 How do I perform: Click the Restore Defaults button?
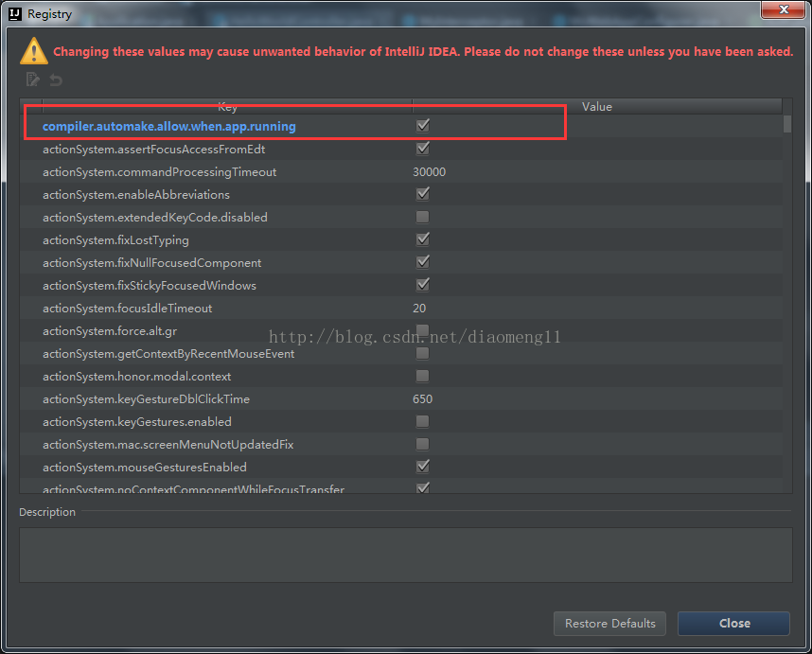tap(609, 624)
